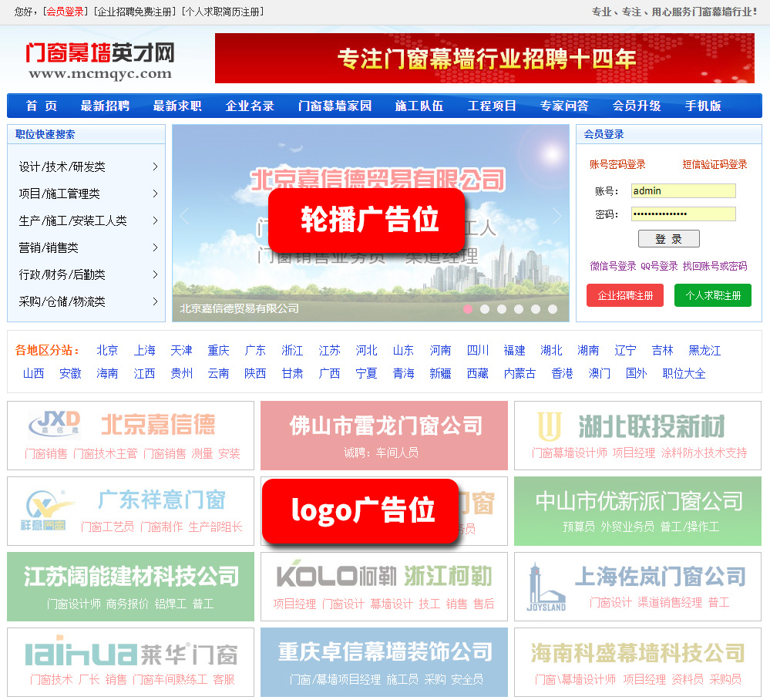Open the 最新招聘 navigation menu item

[105, 106]
